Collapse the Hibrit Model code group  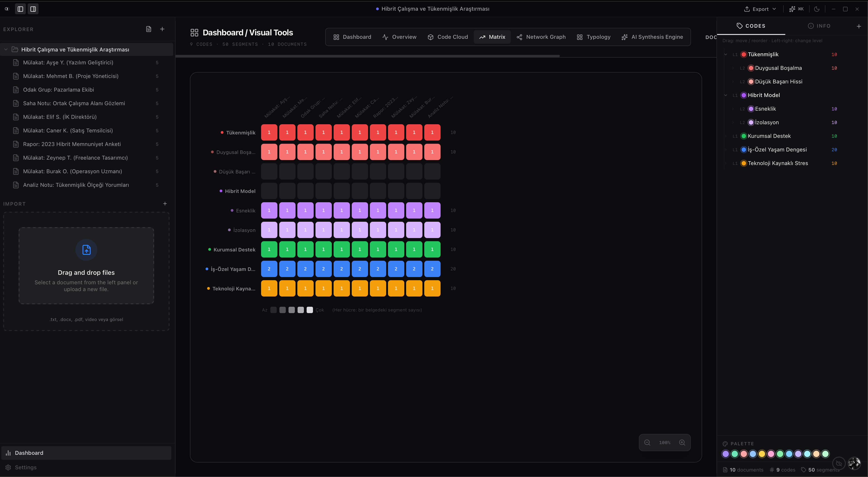(x=725, y=95)
